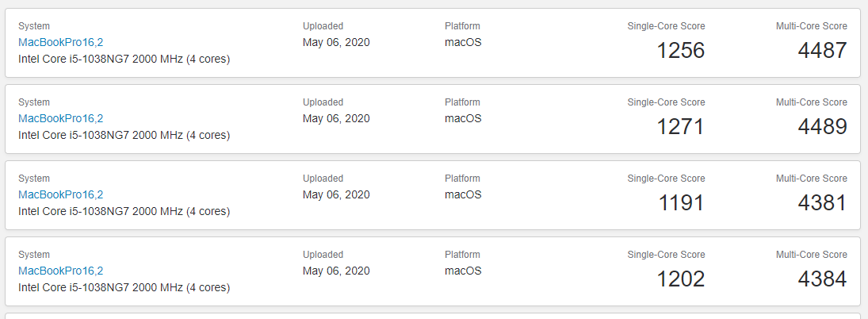Click the single-core score 1271
Image resolution: width=868 pixels, height=319 pixels.
click(680, 127)
